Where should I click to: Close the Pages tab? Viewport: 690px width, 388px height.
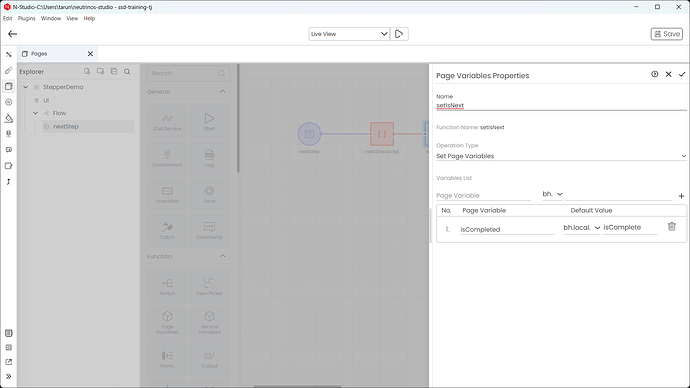(90, 54)
